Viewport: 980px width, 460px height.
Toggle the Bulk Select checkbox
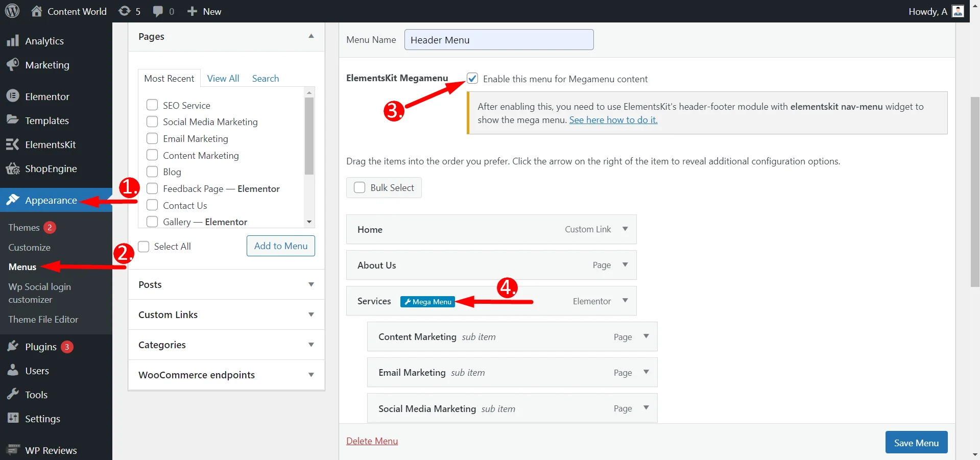(360, 187)
